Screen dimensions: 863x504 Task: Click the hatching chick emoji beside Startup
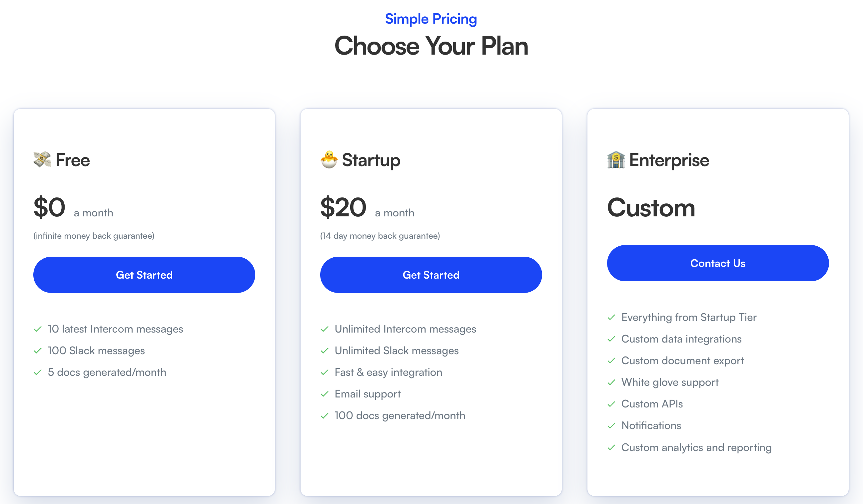tap(329, 160)
